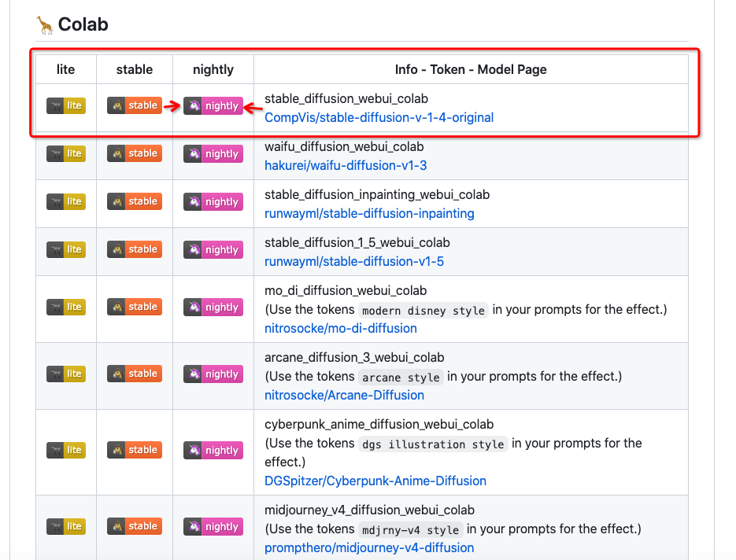Image resolution: width=736 pixels, height=560 pixels.
Task: Click the 'arcane style' token code
Action: 401,378
